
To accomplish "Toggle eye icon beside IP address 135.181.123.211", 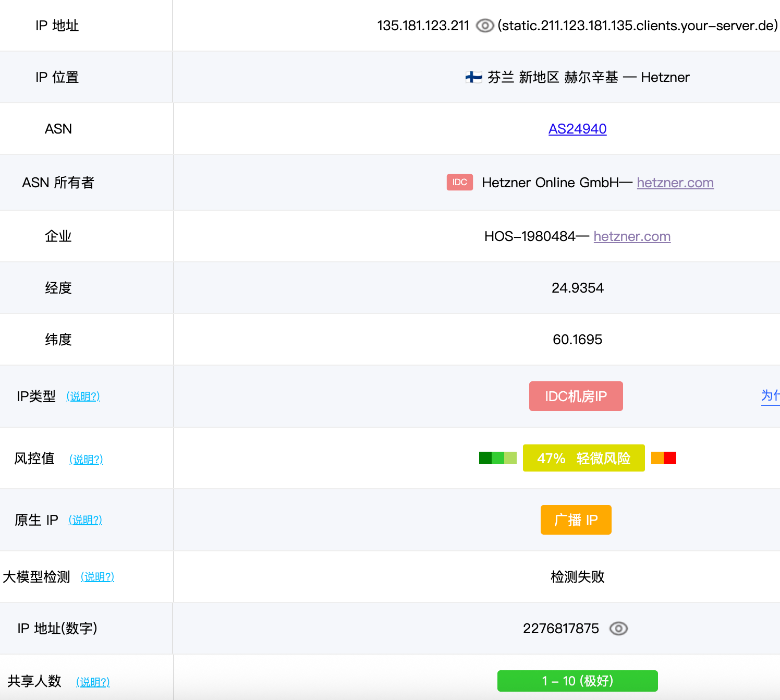I will (x=485, y=26).
